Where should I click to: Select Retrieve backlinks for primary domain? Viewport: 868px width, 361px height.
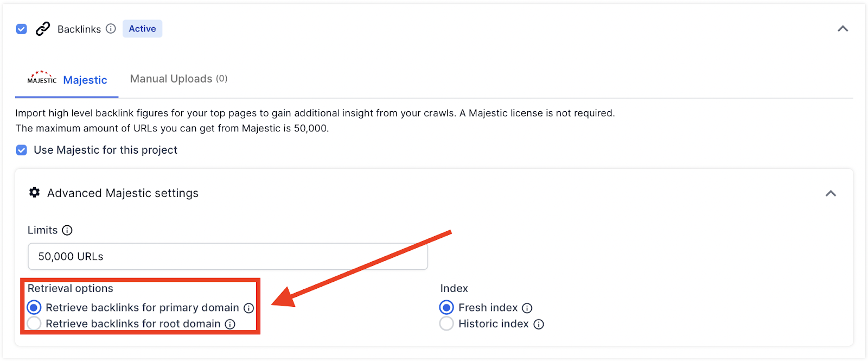pos(34,308)
